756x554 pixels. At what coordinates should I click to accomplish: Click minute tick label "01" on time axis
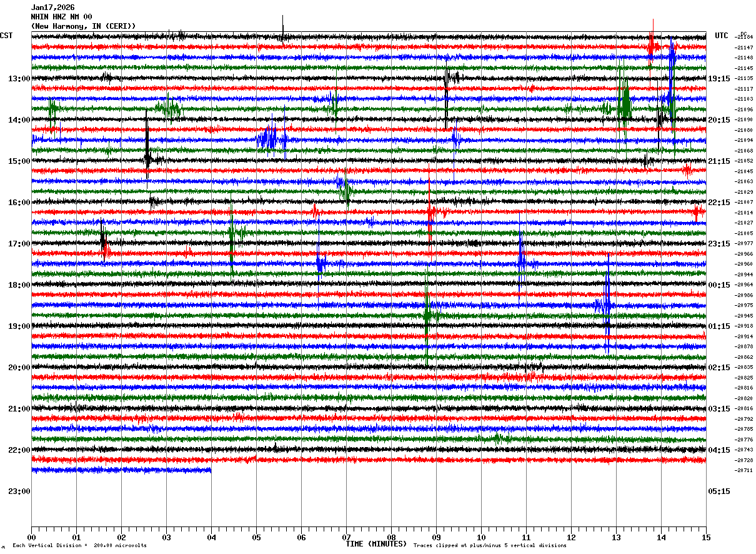tap(77, 537)
